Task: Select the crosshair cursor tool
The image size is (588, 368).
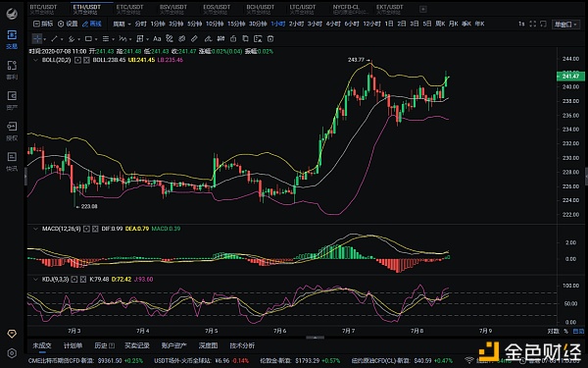Action: [37, 38]
